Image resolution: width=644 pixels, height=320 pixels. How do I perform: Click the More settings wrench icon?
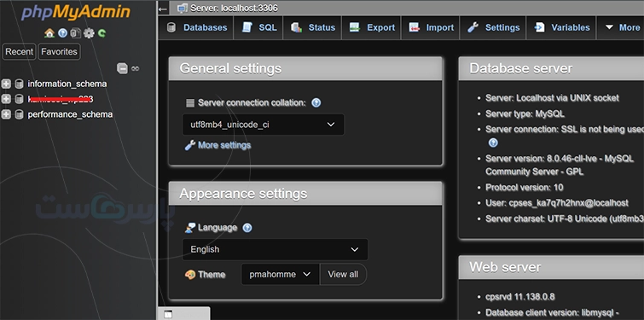189,145
